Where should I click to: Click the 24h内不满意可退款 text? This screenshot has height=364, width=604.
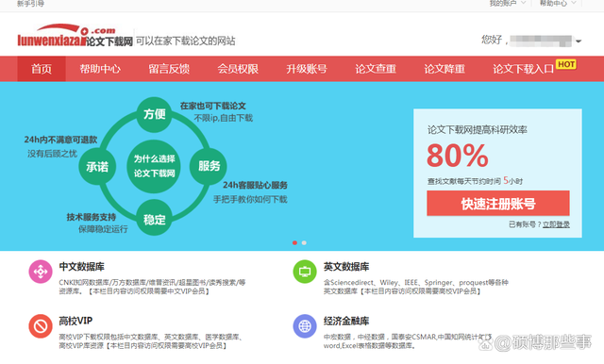60,140
